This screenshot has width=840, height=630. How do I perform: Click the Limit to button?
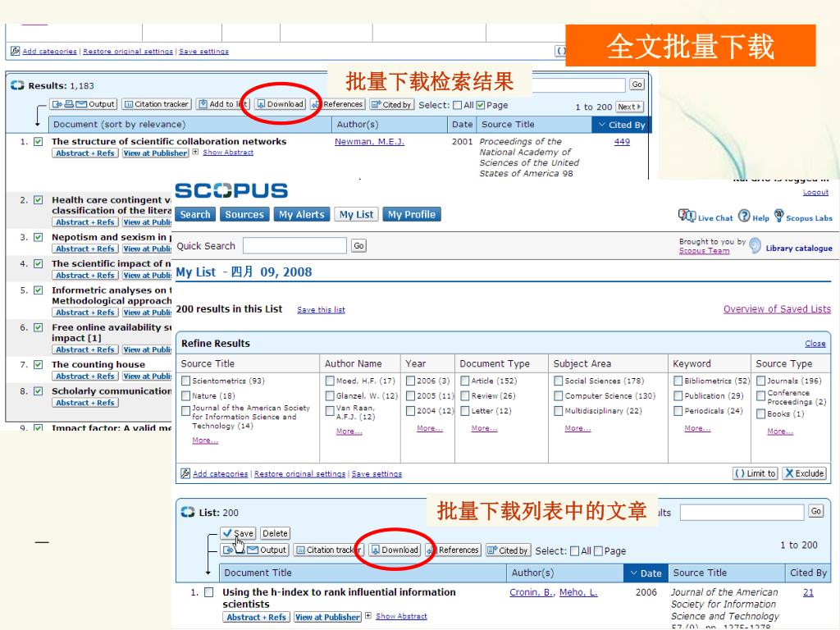tap(755, 473)
